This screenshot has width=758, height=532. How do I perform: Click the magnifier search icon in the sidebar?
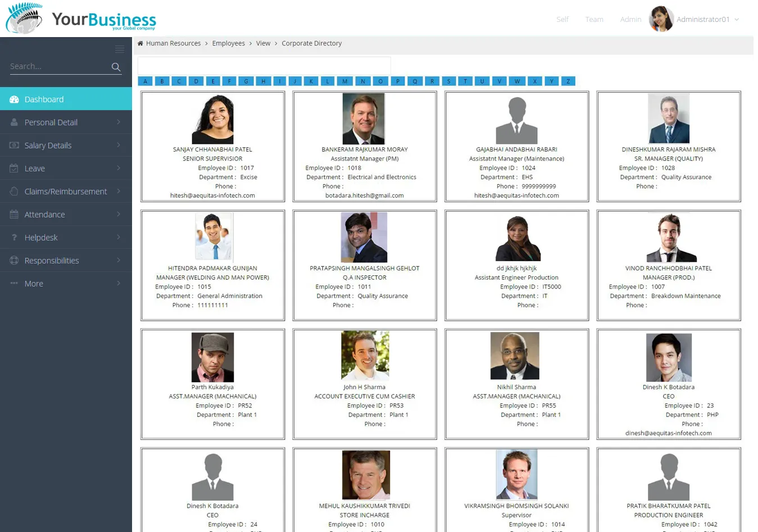coord(116,67)
